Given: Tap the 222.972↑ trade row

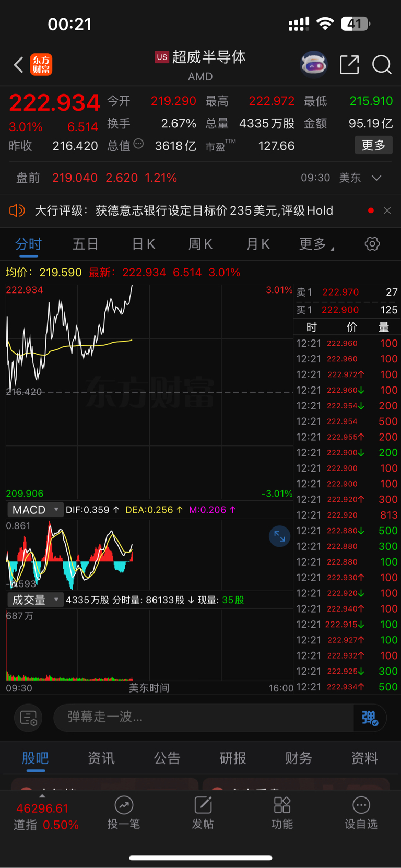Looking at the screenshot, I should click(x=347, y=374).
